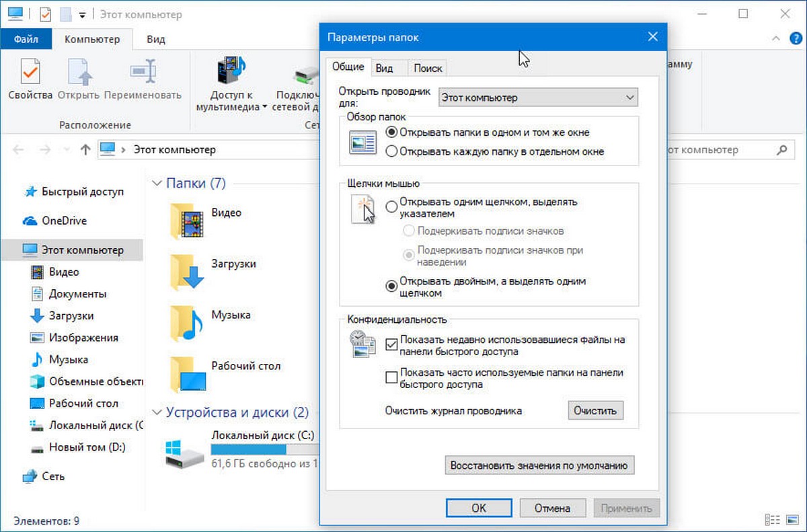Open the quick access toolbar customize arrow

82,15
